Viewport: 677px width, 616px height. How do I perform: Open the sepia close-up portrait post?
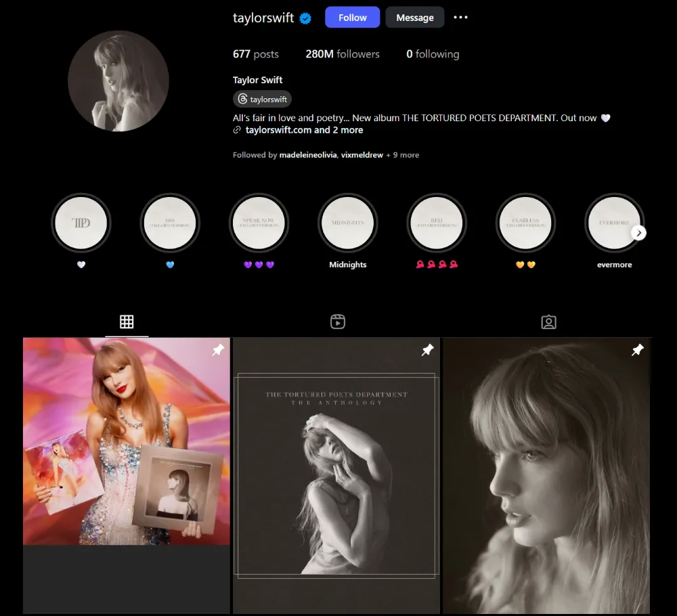[546, 475]
